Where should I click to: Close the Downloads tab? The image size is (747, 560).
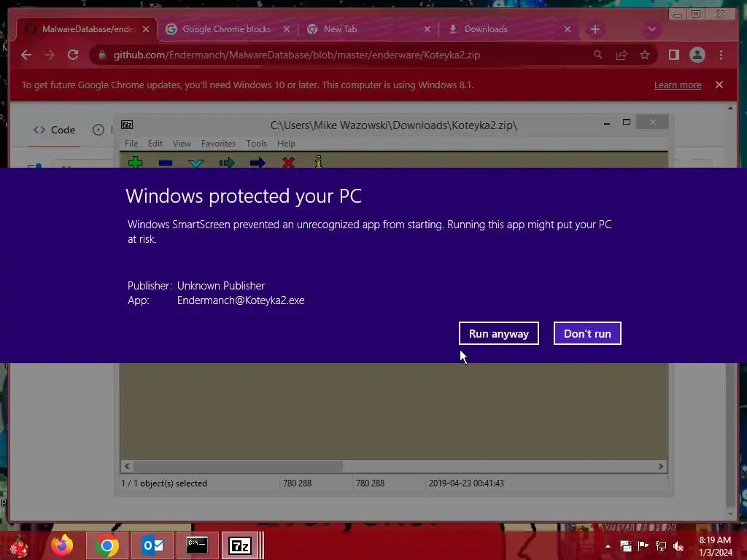(568, 29)
